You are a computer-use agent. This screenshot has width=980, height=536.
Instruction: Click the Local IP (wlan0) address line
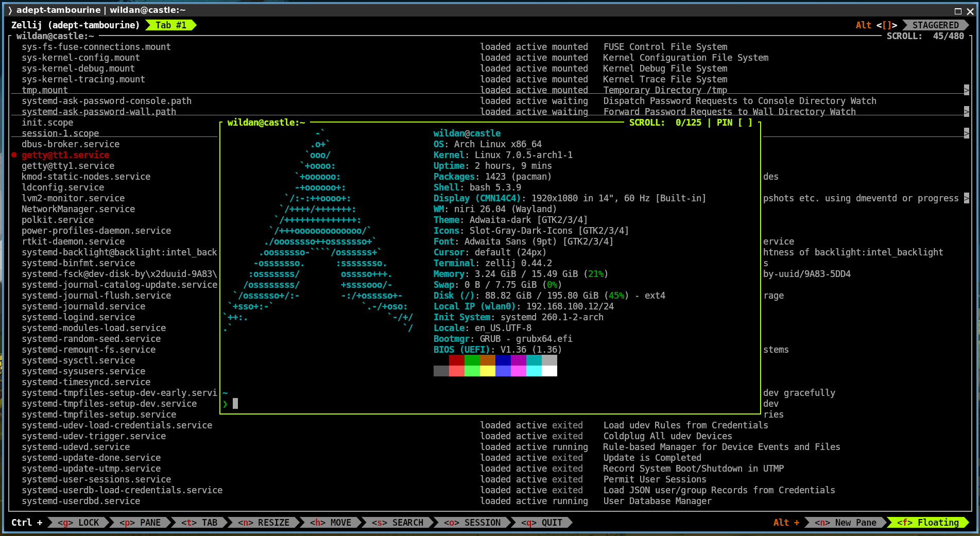[x=524, y=306]
